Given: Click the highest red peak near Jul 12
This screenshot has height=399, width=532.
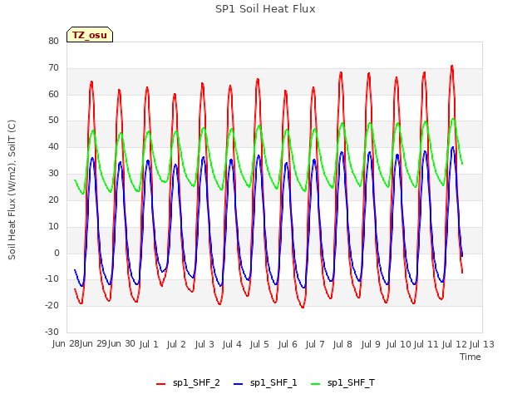Looking at the screenshot, I should (x=452, y=66).
